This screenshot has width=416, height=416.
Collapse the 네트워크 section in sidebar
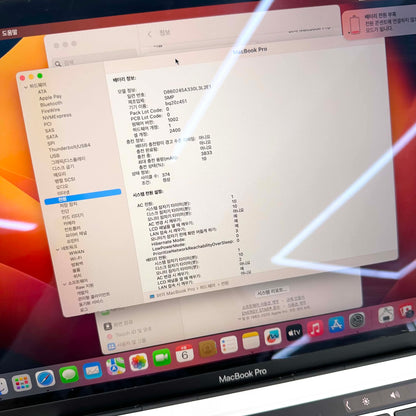(x=58, y=249)
